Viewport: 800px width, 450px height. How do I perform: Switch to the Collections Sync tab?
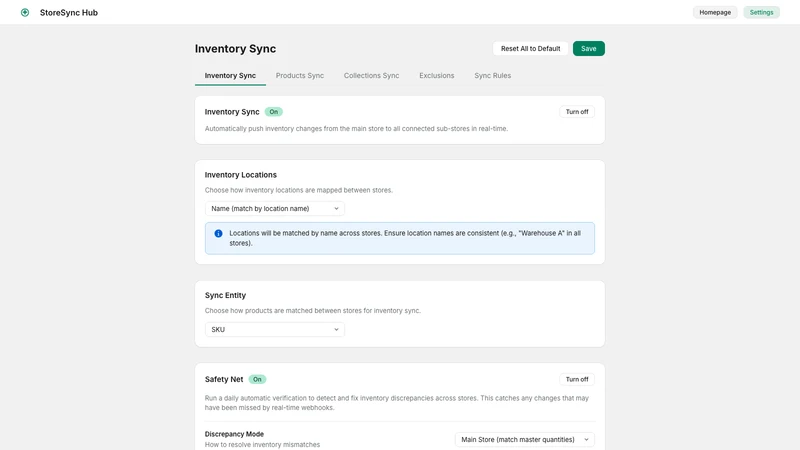[x=371, y=76]
